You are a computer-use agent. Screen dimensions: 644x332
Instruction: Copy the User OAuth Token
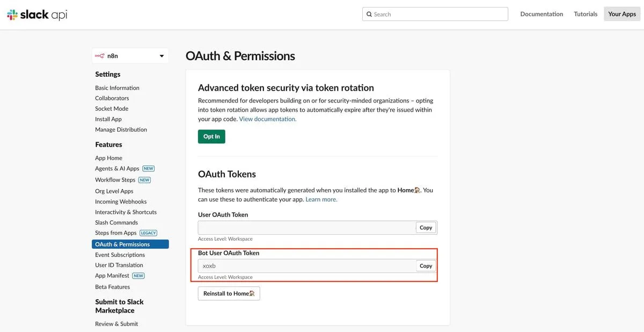point(426,228)
